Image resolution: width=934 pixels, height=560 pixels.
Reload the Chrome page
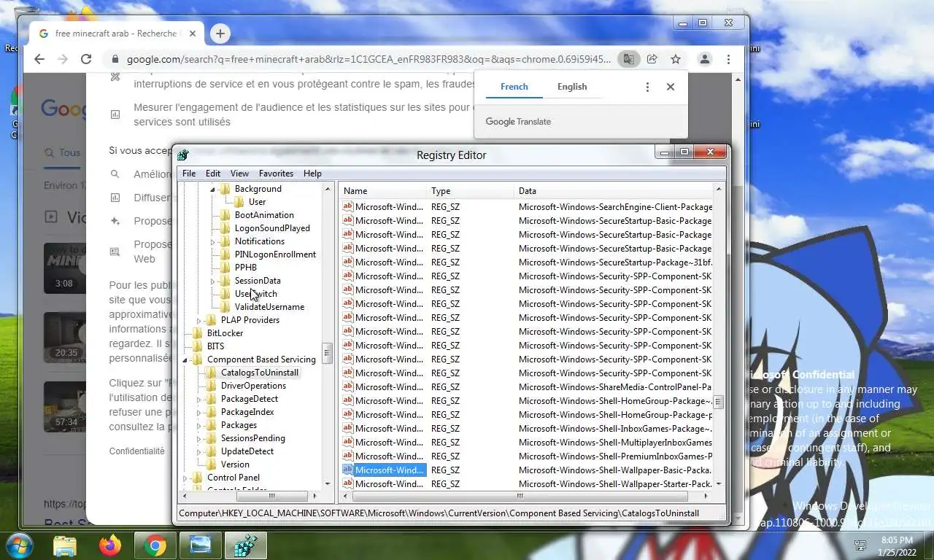pos(86,59)
